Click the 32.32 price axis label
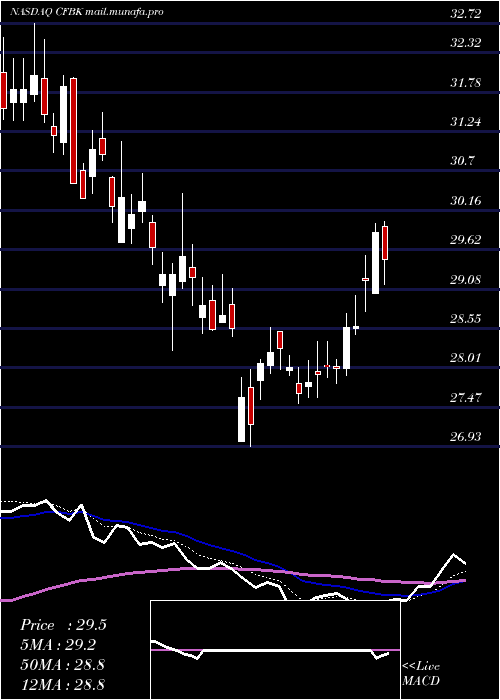 pos(466,43)
